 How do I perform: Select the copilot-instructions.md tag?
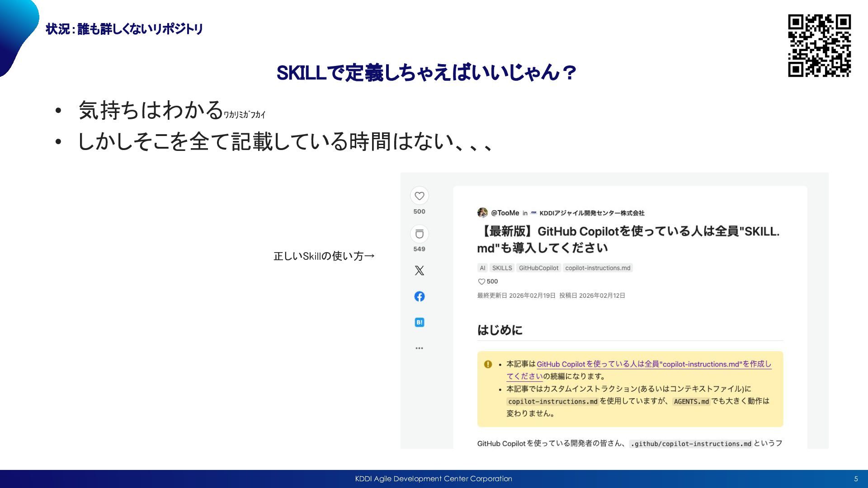(x=597, y=268)
